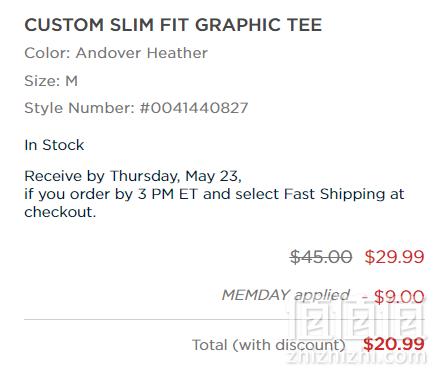Select the Style Number #0041440827 text
This screenshot has height=373, width=436.
pos(136,108)
